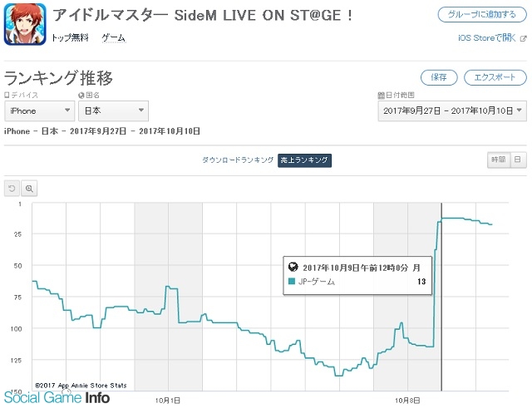Click the globe icon beside 国名 label
The height and width of the screenshot is (408, 532).
pyautogui.click(x=81, y=96)
